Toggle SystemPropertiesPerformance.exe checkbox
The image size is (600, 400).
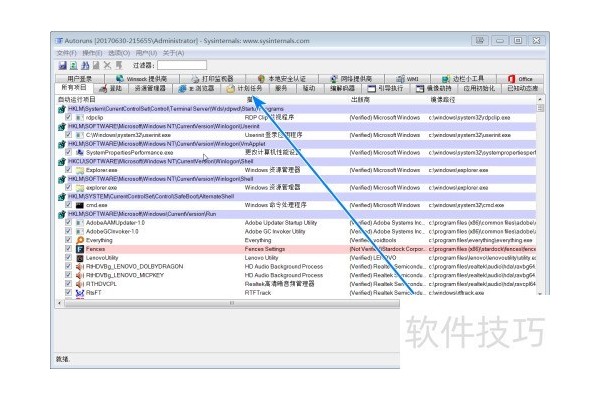click(x=68, y=152)
